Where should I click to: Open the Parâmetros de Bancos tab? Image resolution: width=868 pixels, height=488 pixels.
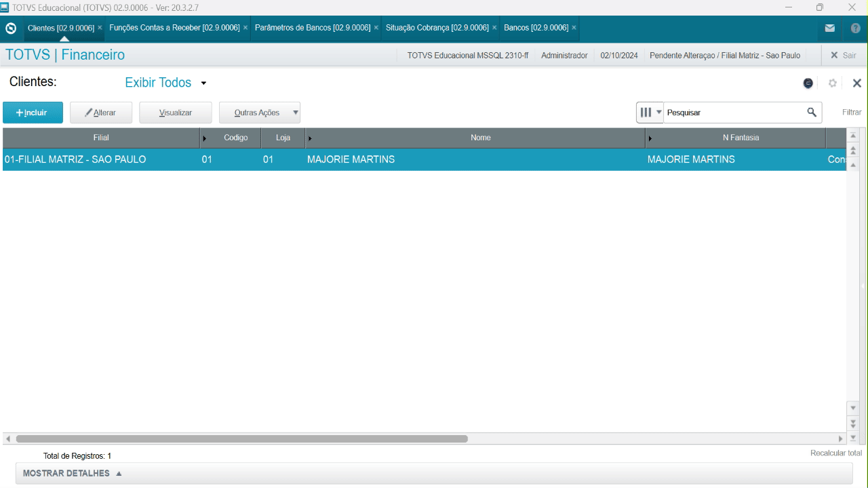(313, 28)
